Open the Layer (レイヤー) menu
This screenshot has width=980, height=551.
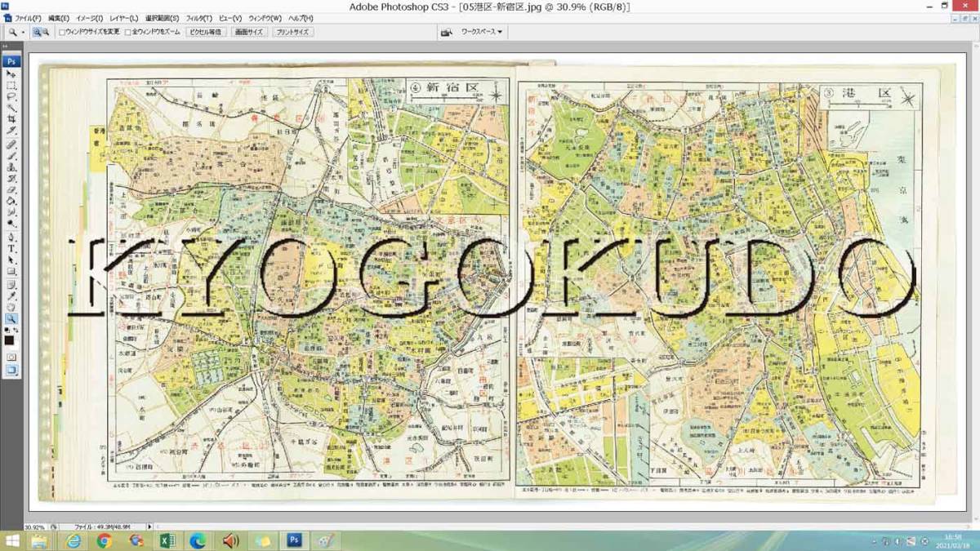(123, 18)
